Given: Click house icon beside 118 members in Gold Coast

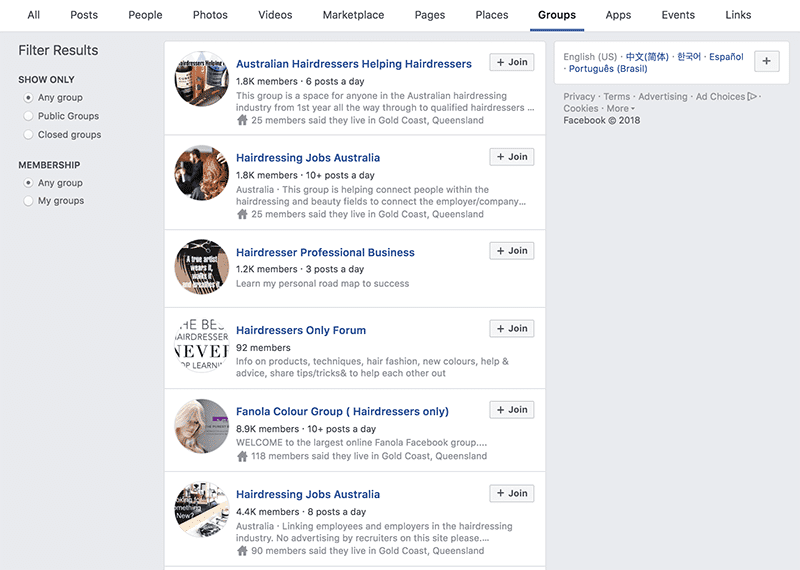Looking at the screenshot, I should pos(242,456).
